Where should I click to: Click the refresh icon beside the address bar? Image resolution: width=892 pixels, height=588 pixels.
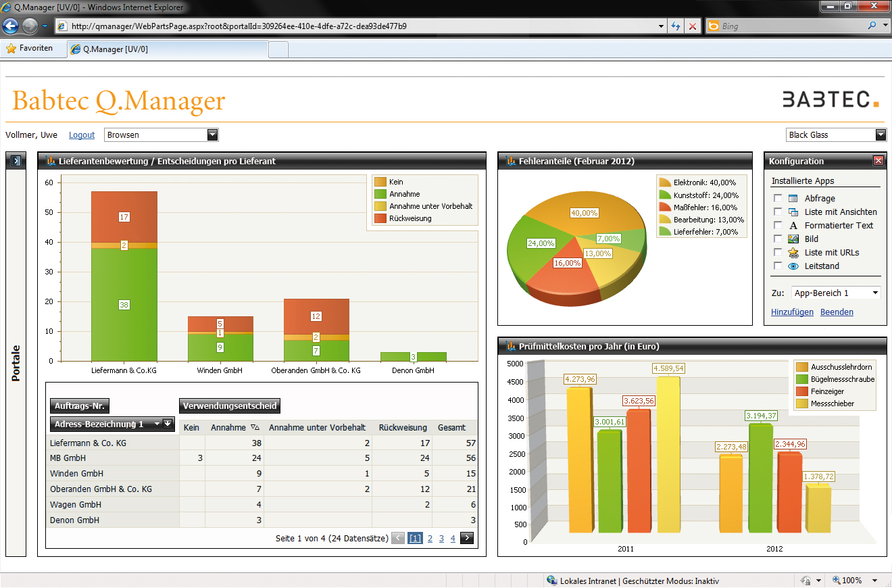click(676, 26)
